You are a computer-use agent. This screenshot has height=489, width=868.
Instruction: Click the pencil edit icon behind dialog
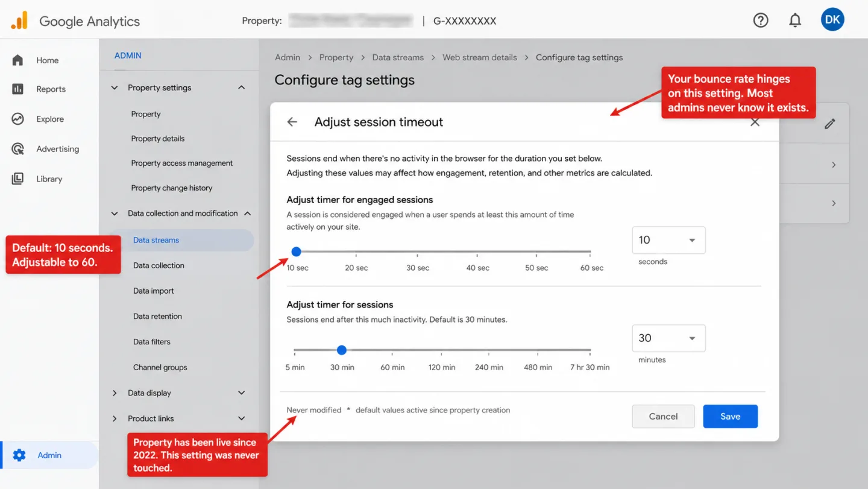(830, 124)
